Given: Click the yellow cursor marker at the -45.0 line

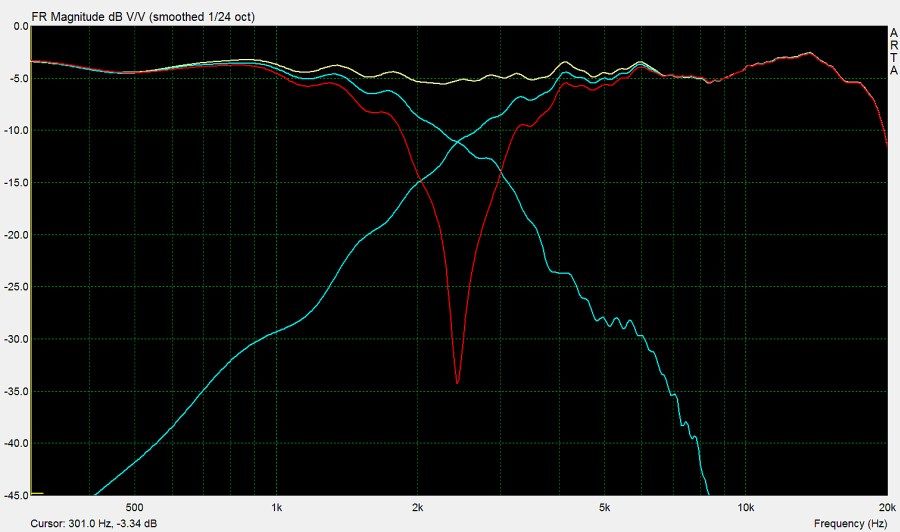Looking at the screenshot, I should pos(37,493).
